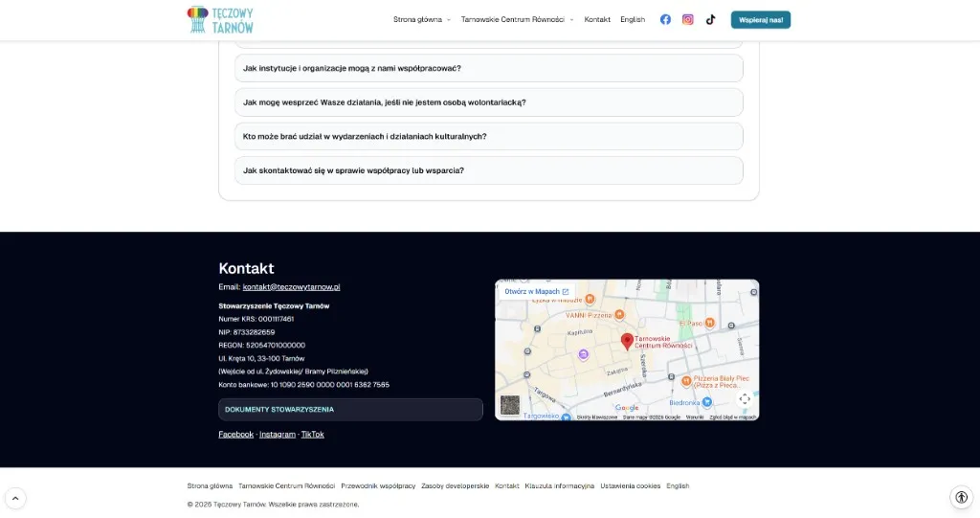Image resolution: width=980 pixels, height=518 pixels.
Task: Open Przewodnik współpracy footer link
Action: pos(378,486)
